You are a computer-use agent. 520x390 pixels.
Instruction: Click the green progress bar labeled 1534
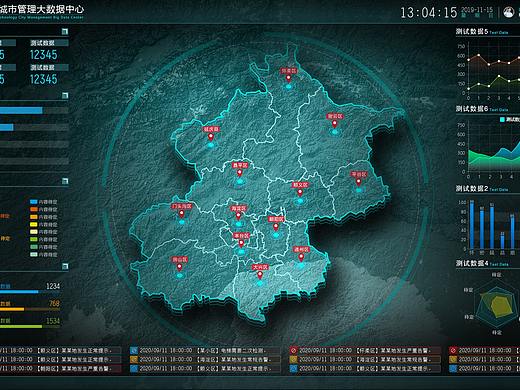tap(21, 327)
